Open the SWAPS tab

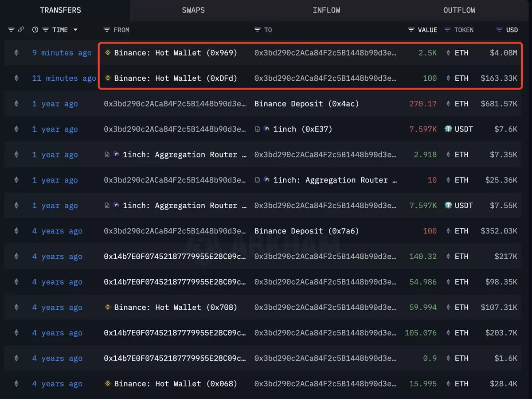pyautogui.click(x=193, y=10)
